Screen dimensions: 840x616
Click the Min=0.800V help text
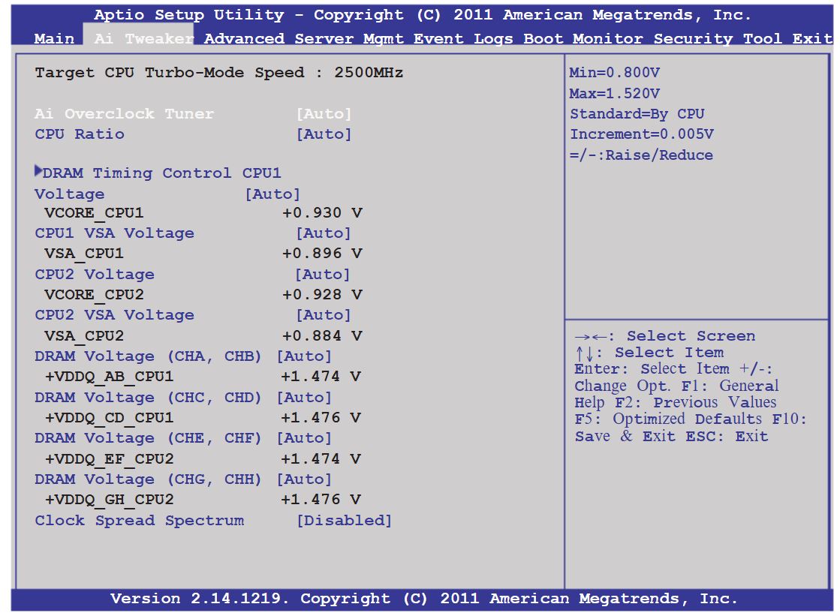point(615,72)
